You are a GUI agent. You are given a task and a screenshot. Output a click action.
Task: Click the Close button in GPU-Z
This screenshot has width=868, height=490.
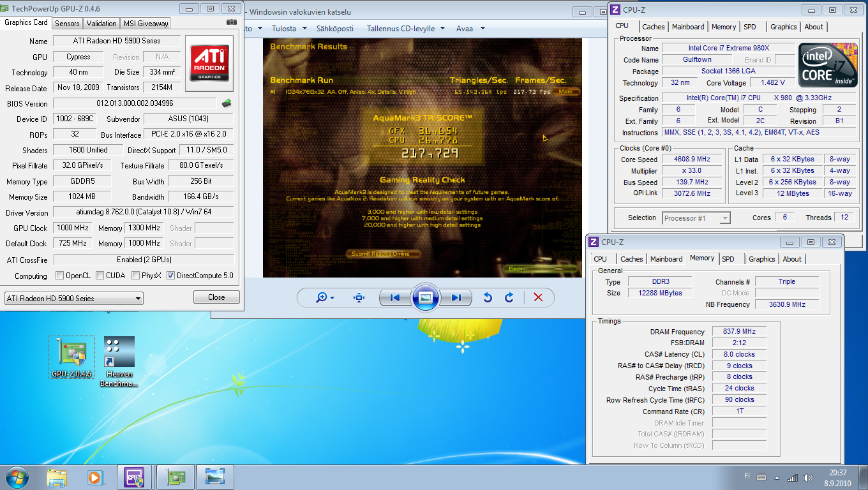click(x=216, y=297)
